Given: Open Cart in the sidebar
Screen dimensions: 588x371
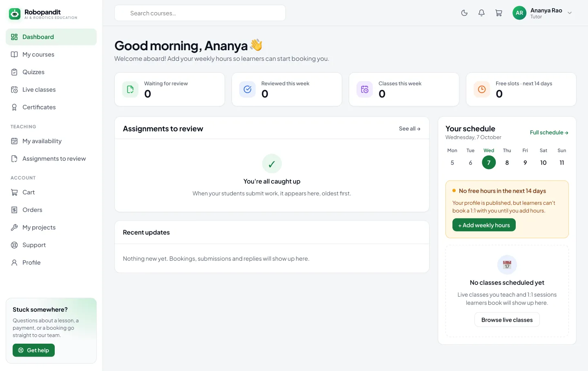Looking at the screenshot, I should 51,192.
